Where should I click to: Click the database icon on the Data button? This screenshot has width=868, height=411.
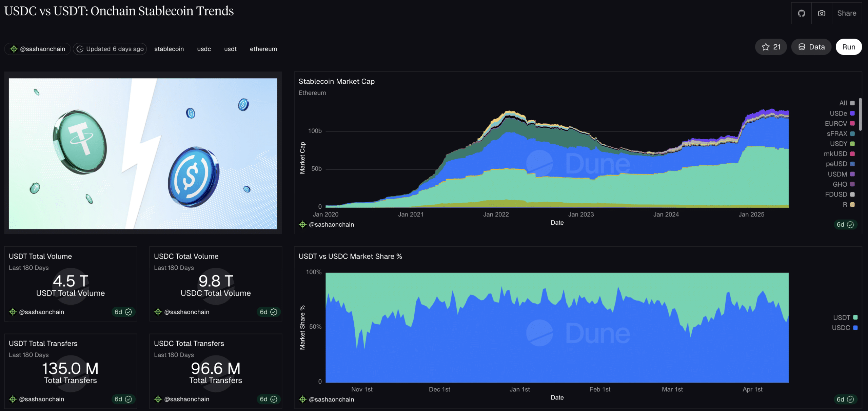tap(802, 47)
